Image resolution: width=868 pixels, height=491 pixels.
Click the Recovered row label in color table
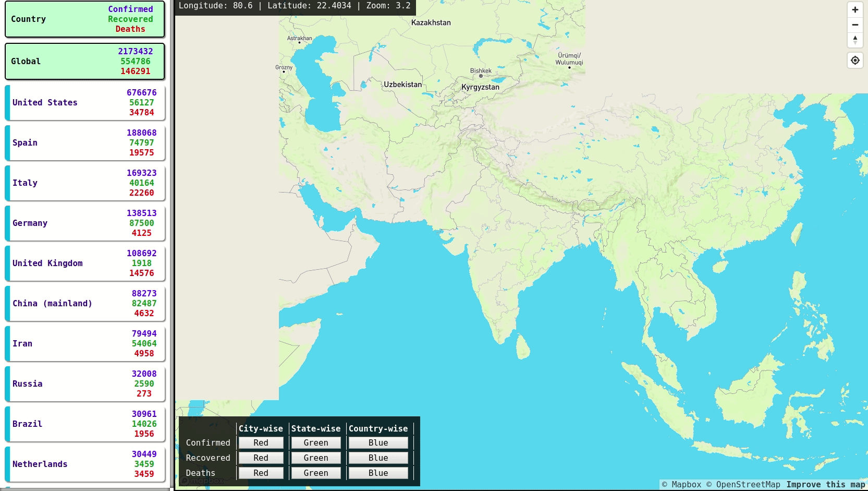208,458
